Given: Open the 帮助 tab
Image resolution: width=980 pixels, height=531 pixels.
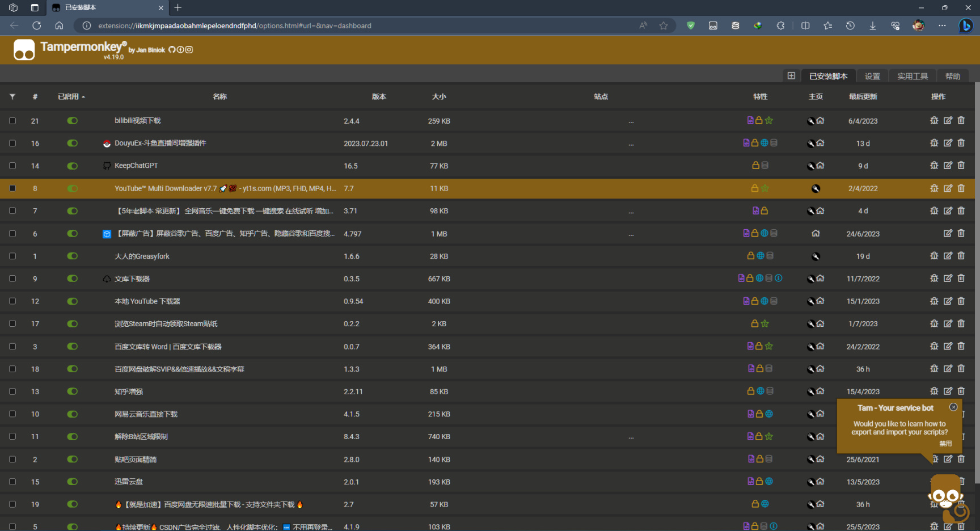Looking at the screenshot, I should tap(953, 76).
